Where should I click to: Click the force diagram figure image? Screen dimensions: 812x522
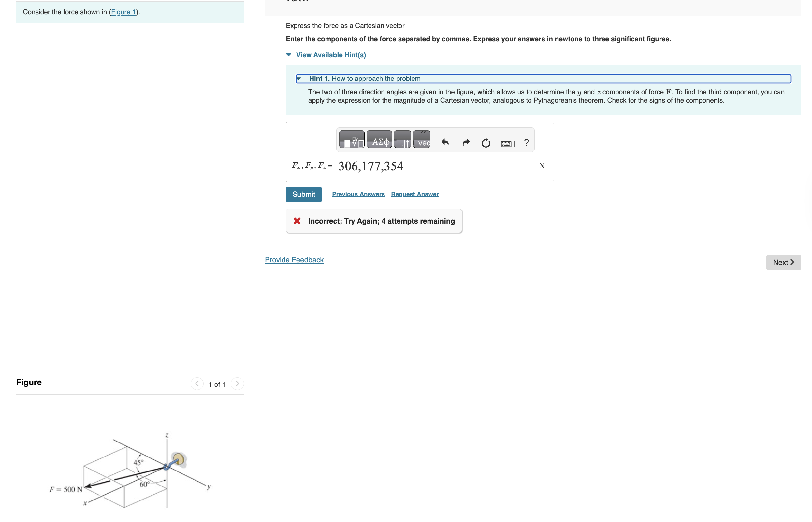[130, 471]
